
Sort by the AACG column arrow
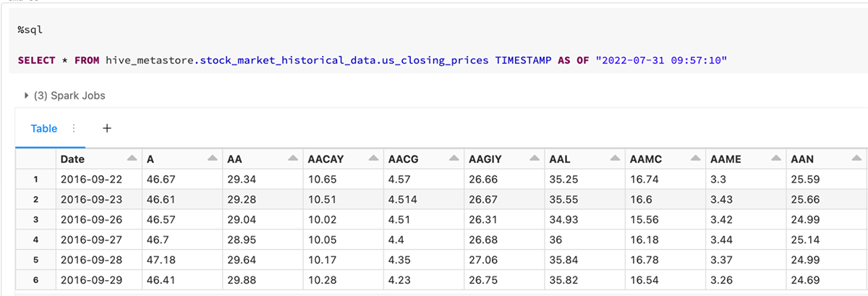point(454,158)
